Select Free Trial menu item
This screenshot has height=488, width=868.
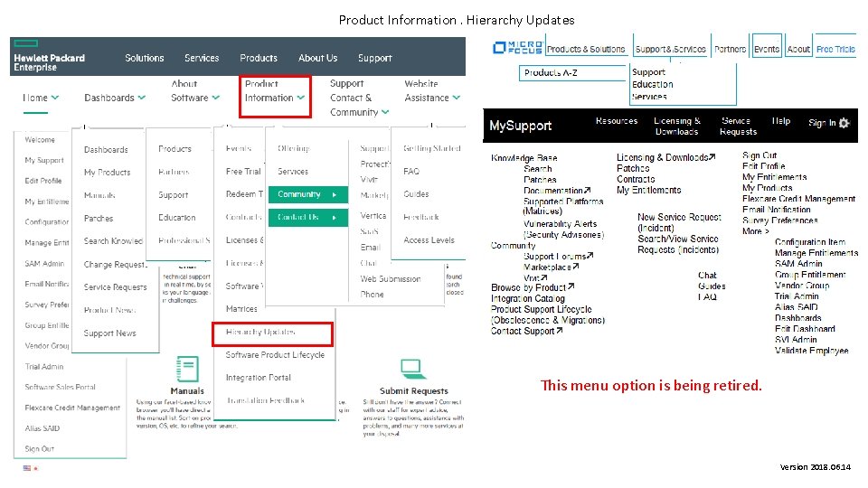coord(243,172)
